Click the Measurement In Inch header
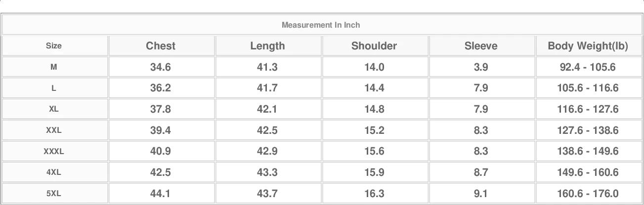This screenshot has height=205, width=644. point(321,25)
